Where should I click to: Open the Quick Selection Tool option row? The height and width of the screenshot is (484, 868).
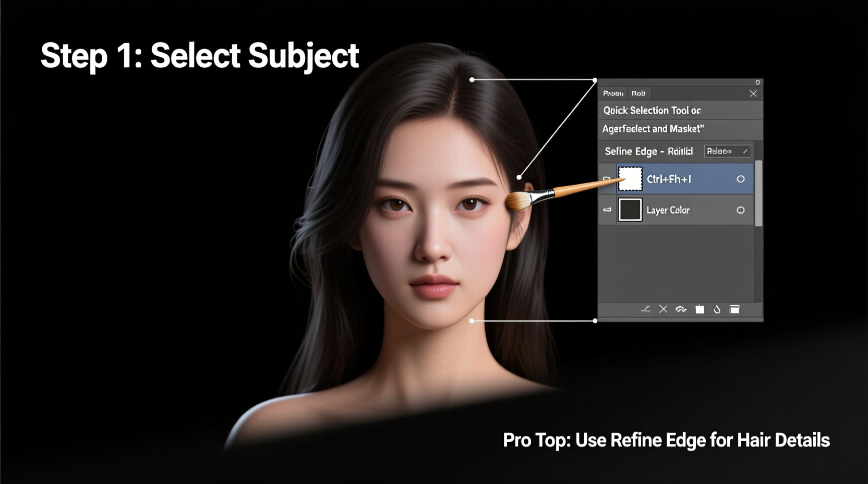[x=652, y=111]
